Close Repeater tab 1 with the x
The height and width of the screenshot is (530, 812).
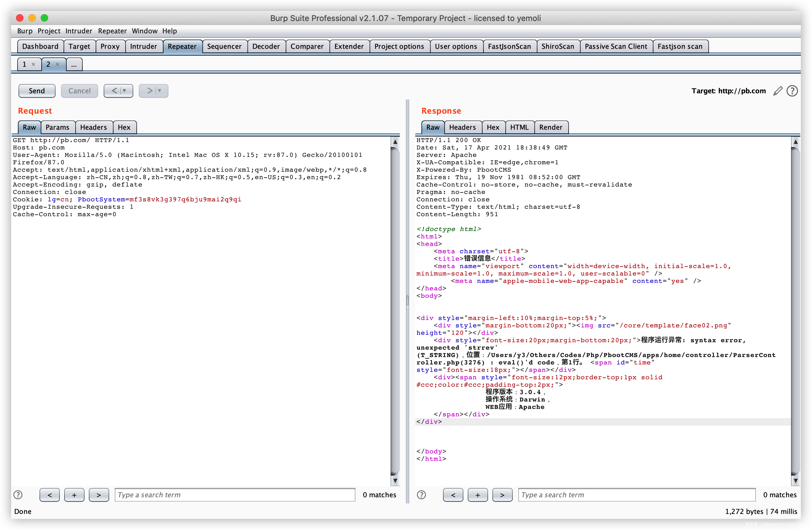33,64
